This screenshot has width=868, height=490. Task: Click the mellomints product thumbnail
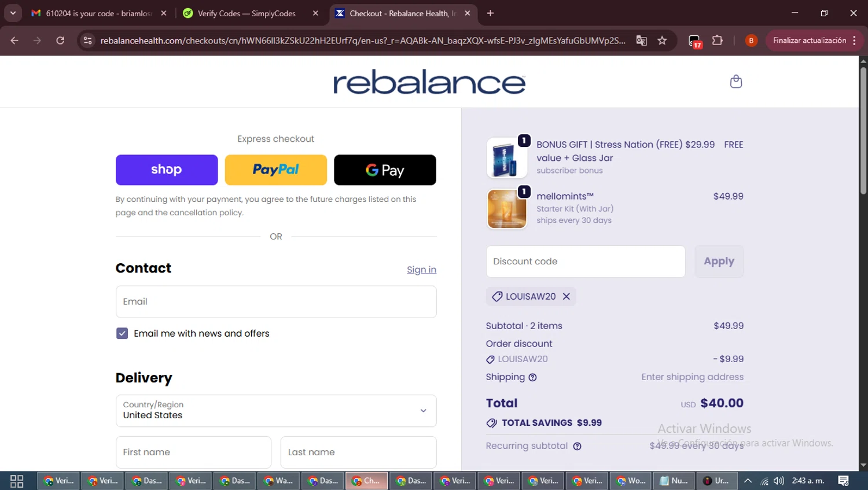click(506, 209)
